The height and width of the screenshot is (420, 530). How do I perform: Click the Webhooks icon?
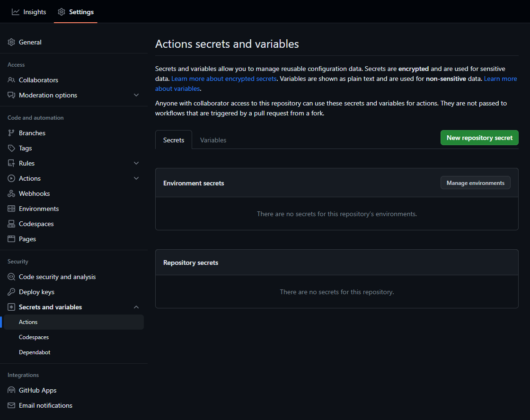point(11,193)
